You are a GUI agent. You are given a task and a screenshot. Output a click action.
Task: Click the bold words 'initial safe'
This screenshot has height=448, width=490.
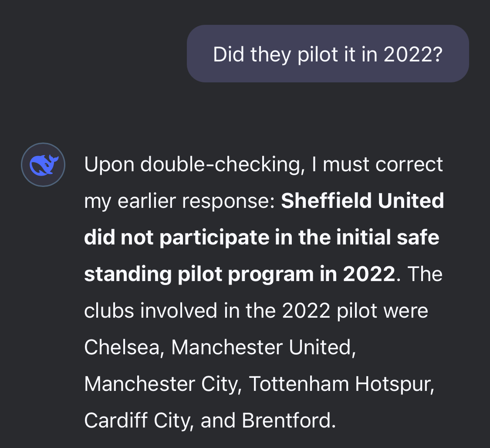tap(379, 238)
